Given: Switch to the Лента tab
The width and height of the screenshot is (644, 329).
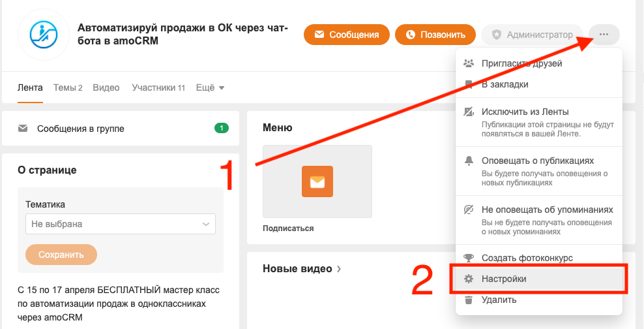Looking at the screenshot, I should coord(30,87).
